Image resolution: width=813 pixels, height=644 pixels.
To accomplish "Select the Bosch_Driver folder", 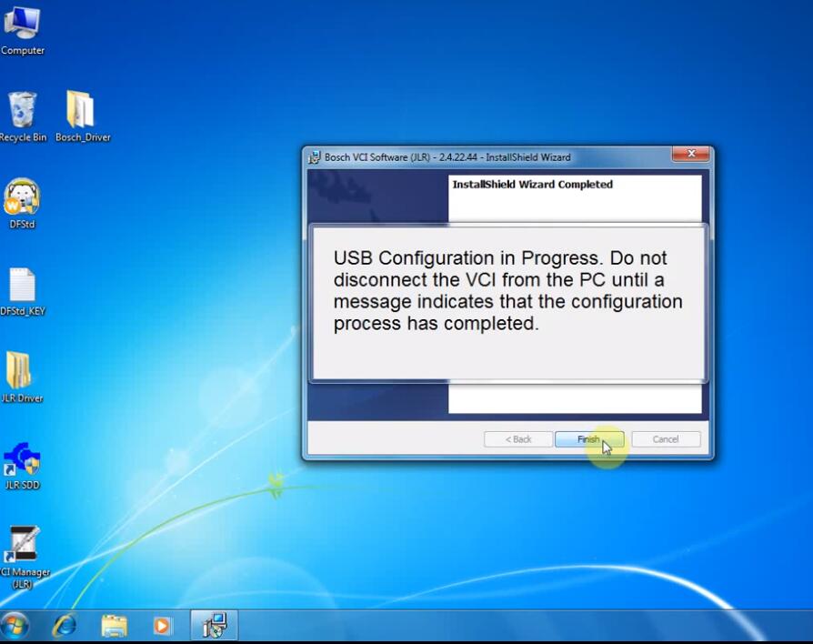I will tap(83, 116).
